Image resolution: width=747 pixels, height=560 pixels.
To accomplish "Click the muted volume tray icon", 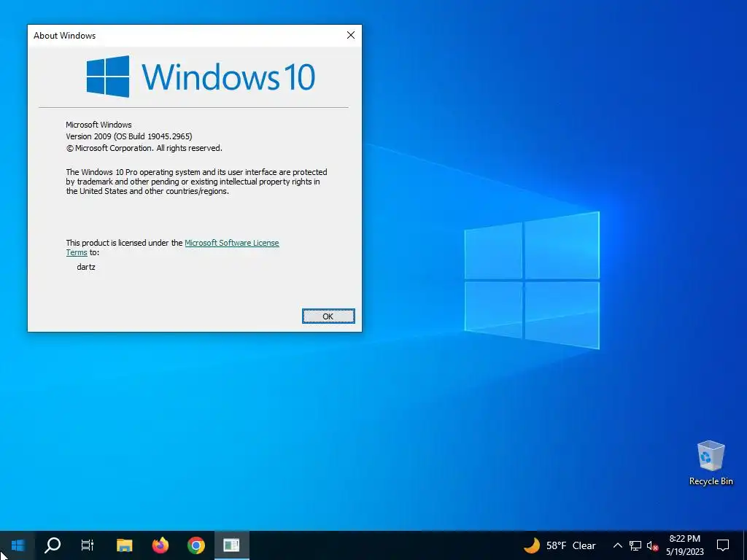I will [653, 545].
